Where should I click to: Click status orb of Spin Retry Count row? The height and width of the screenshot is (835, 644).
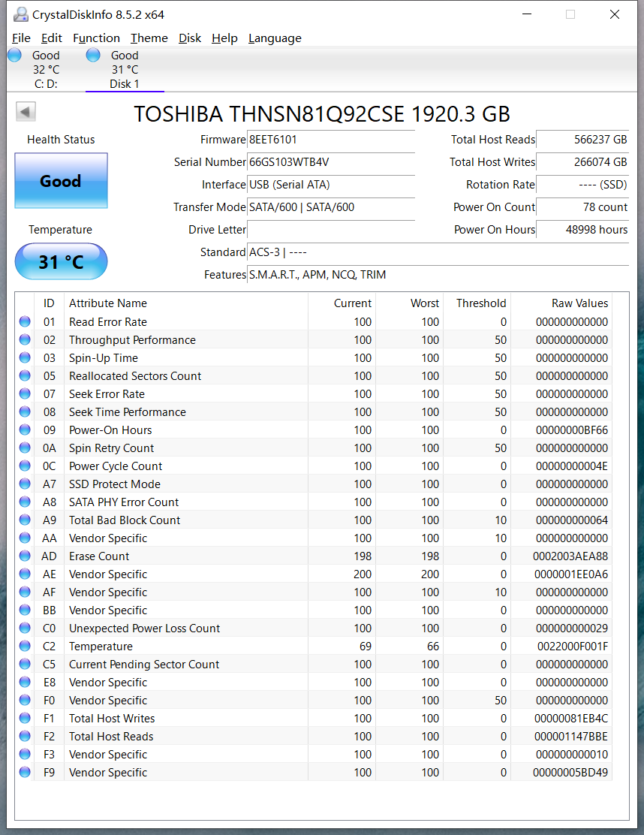(x=25, y=448)
